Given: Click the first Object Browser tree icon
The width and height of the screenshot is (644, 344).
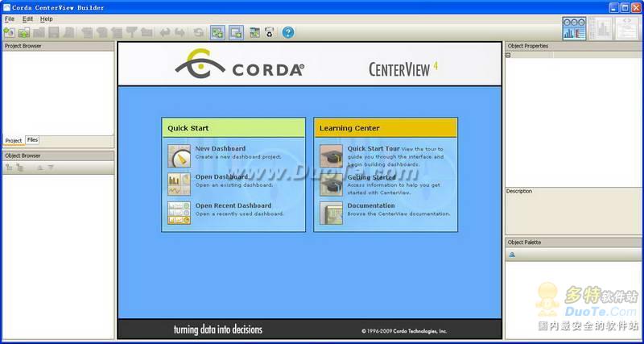Looking at the screenshot, I should [9, 168].
